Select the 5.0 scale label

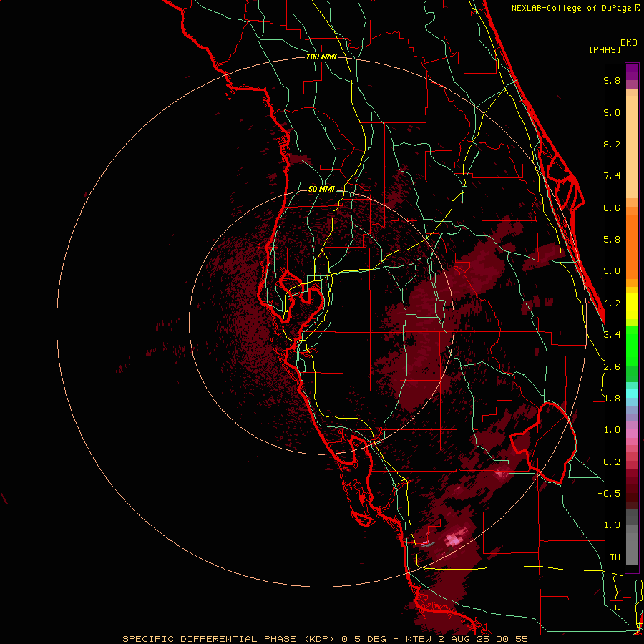(612, 271)
